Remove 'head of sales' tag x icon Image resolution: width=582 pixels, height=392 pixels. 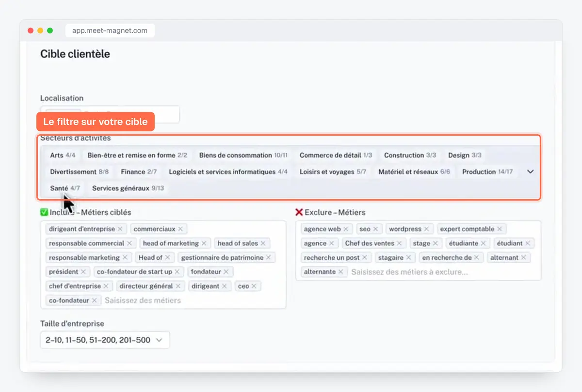pyautogui.click(x=263, y=243)
